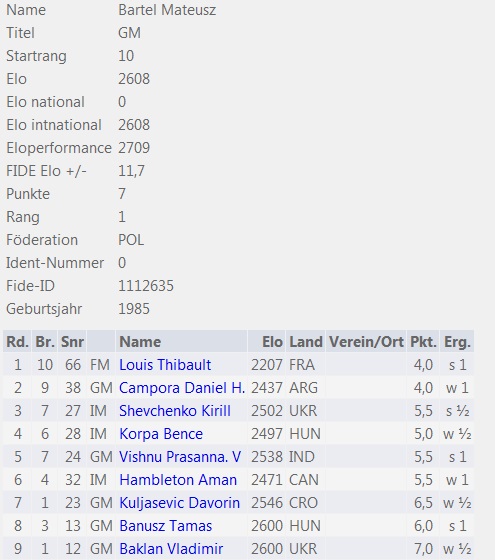Image resolution: width=495 pixels, height=560 pixels.
Task: Open Banusz Tamas player link
Action: point(166,526)
